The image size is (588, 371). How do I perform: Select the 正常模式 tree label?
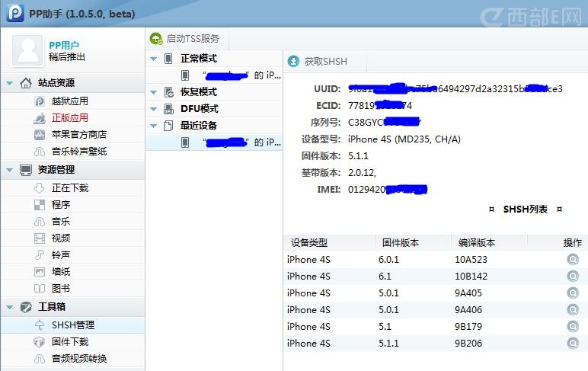tap(199, 59)
